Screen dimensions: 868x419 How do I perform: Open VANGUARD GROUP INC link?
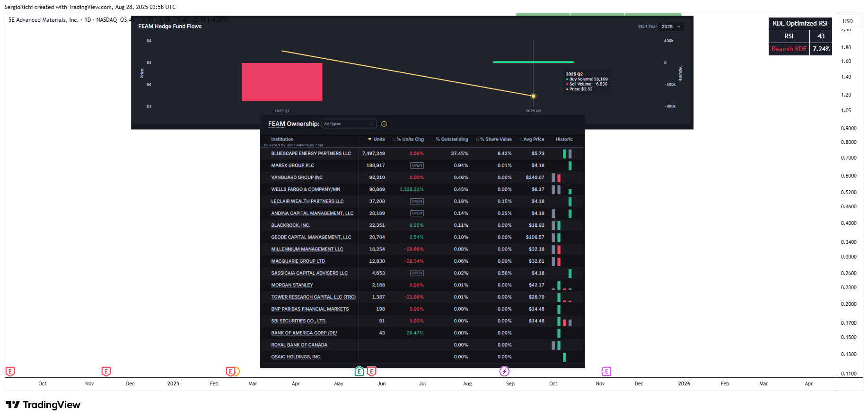pos(297,178)
